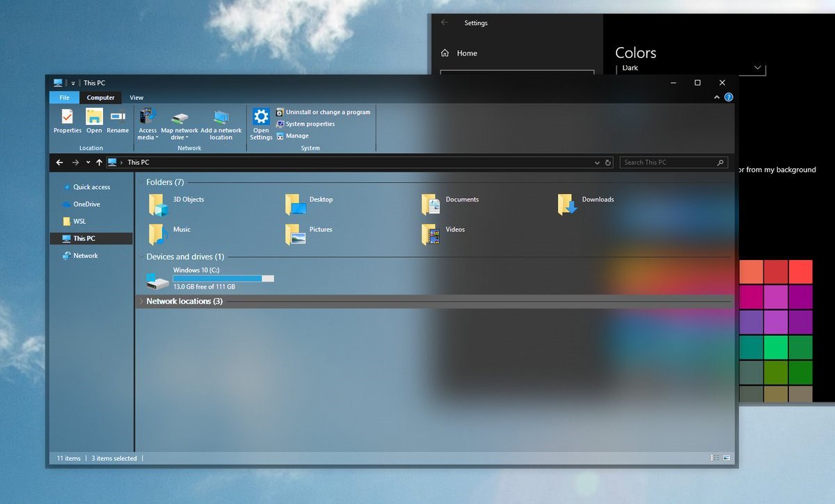The height and width of the screenshot is (504, 835).
Task: Select the 3D Objects folder icon
Action: 159,205
